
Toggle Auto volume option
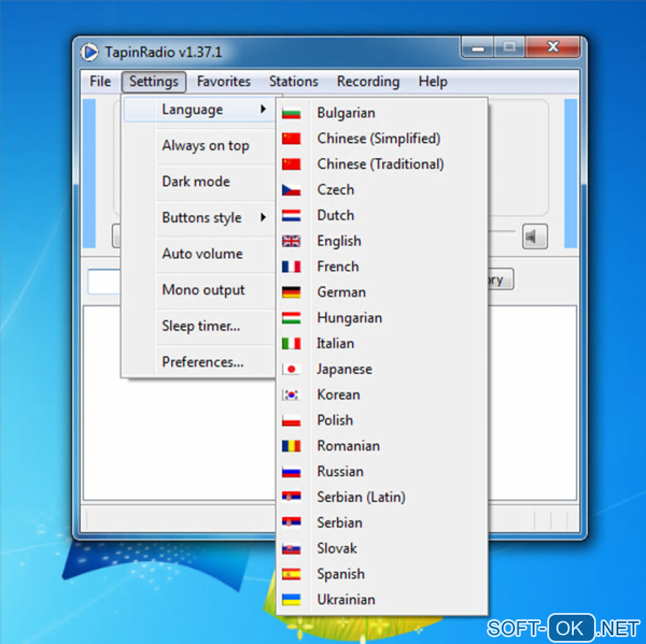click(202, 253)
